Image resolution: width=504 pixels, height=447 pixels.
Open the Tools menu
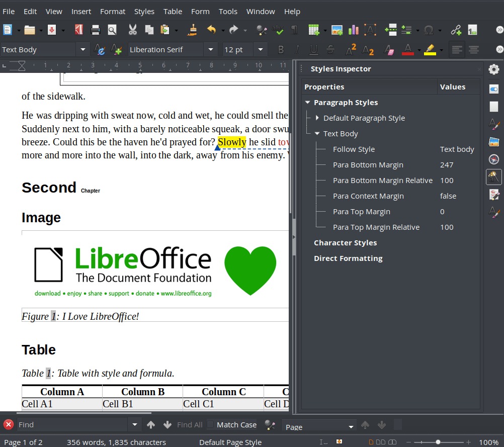pos(228,12)
